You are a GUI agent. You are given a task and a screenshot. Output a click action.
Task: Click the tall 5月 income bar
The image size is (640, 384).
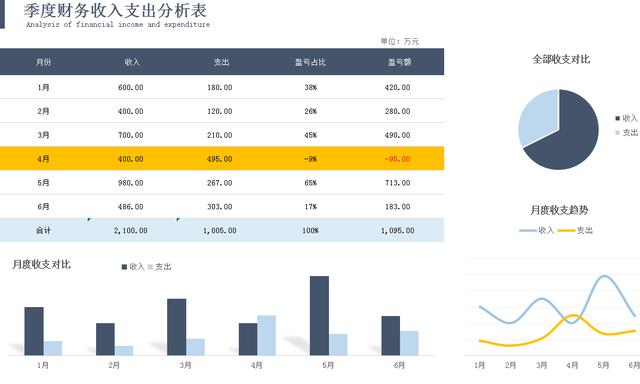(x=319, y=315)
